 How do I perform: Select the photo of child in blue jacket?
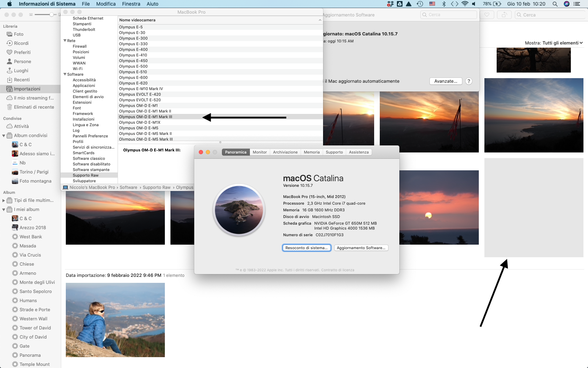(x=115, y=320)
